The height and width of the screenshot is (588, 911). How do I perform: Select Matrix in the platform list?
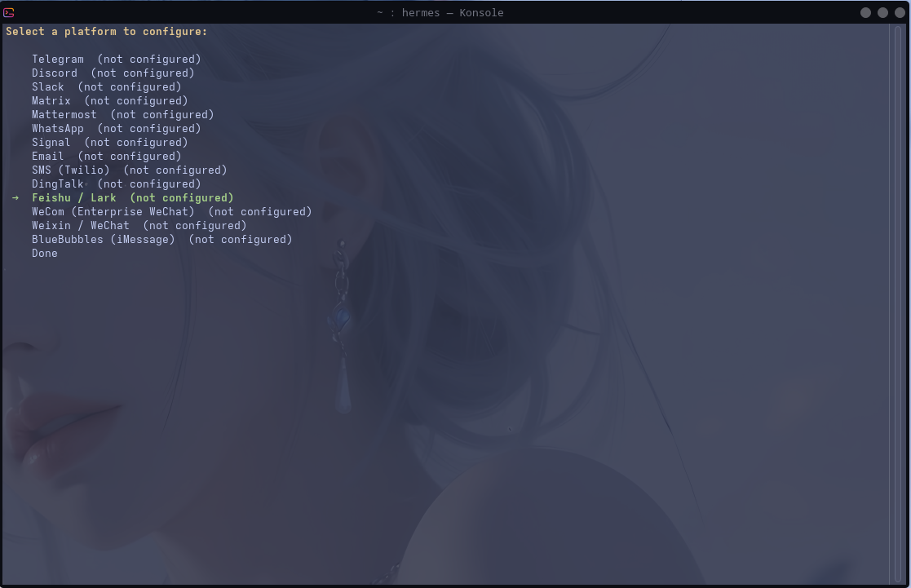tap(51, 101)
